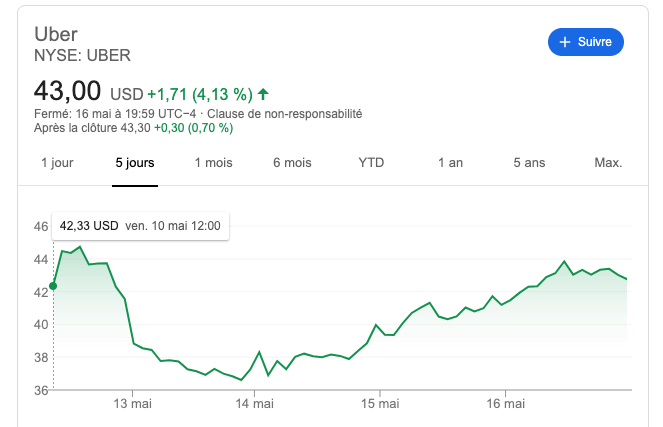This screenshot has width=663, height=427.
Task: Select the 5 jours tab
Action: point(135,163)
